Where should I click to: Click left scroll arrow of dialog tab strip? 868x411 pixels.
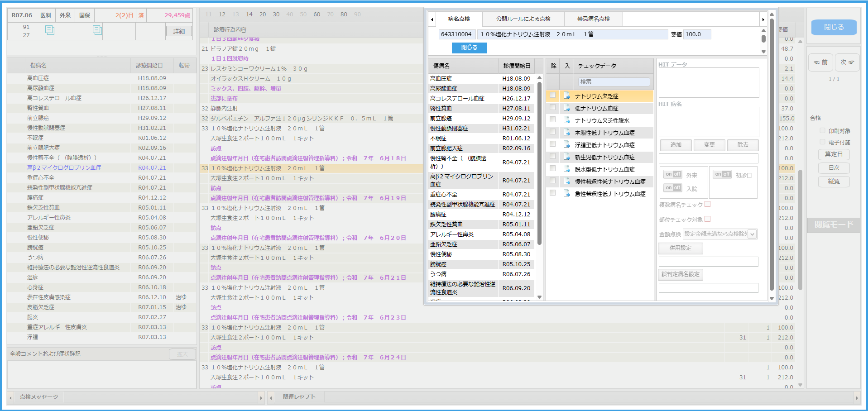click(x=432, y=19)
